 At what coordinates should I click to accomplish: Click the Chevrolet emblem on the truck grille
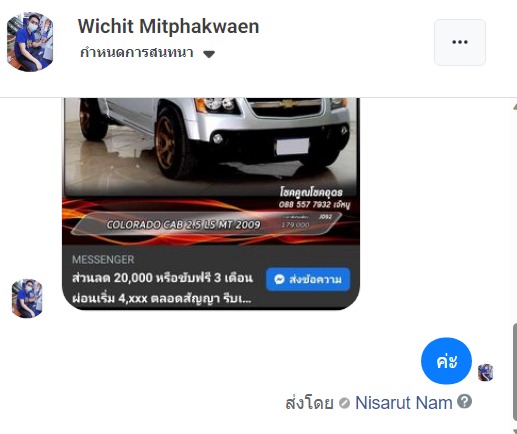[x=286, y=103]
